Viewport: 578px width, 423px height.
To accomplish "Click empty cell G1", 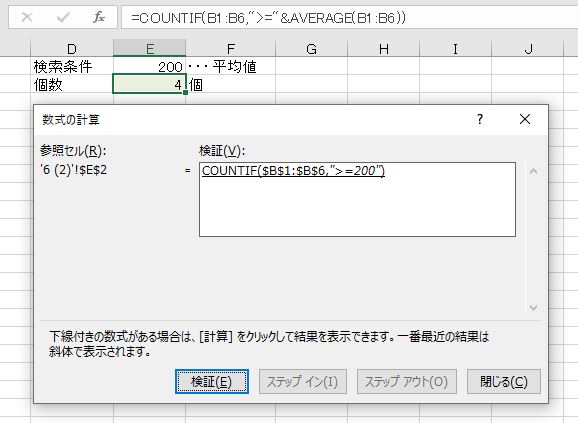I will [311, 66].
